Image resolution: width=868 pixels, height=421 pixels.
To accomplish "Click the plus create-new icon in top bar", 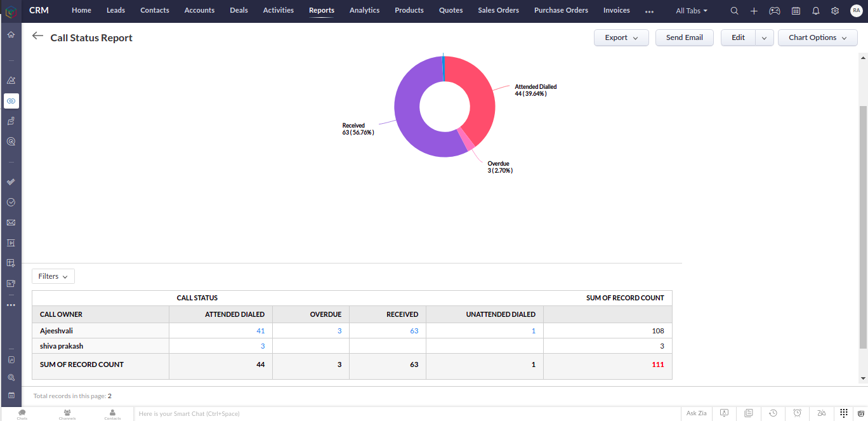I will click(754, 11).
